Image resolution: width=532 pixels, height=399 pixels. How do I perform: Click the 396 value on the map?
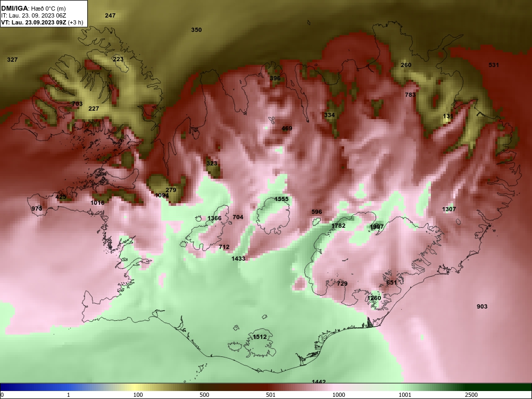275,78
